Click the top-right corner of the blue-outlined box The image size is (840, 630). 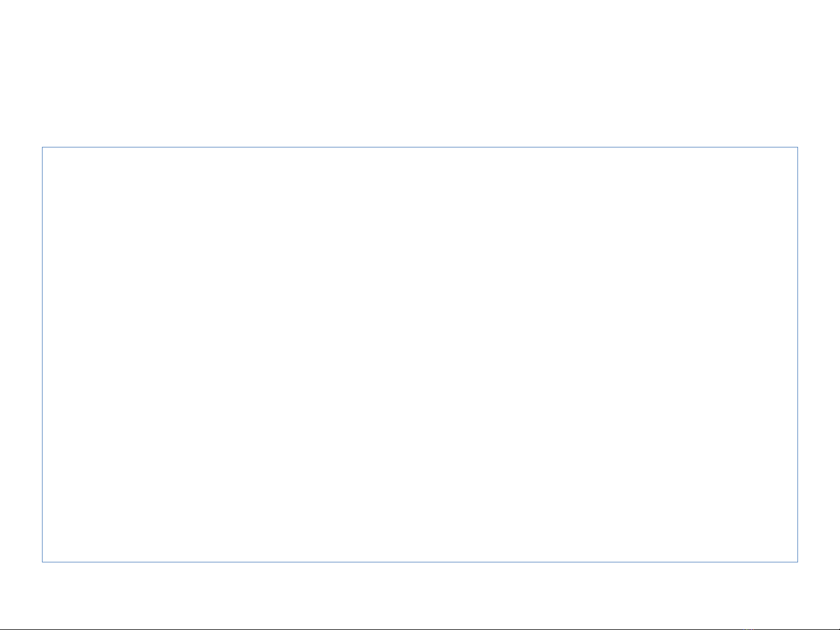tap(797, 147)
